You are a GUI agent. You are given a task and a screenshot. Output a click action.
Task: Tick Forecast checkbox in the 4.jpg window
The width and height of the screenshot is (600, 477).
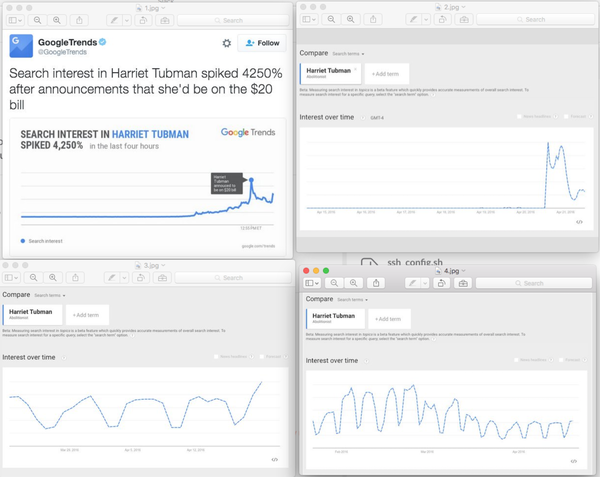561,360
